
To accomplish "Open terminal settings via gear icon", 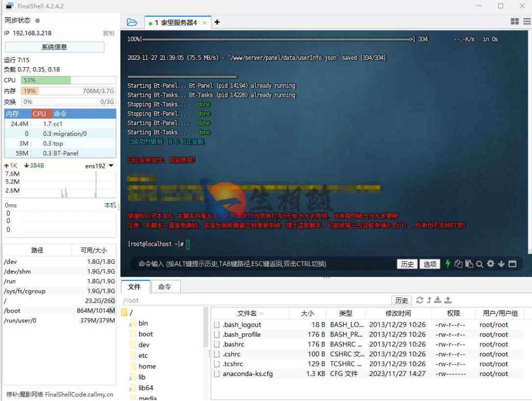I will click(490, 264).
